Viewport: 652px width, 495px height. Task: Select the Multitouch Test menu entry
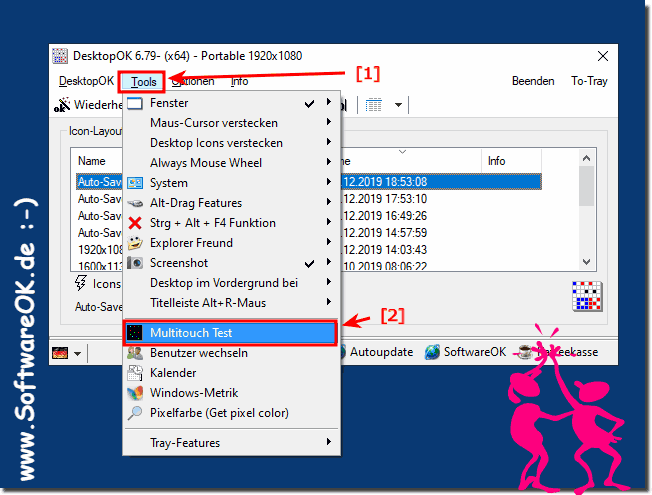(230, 333)
